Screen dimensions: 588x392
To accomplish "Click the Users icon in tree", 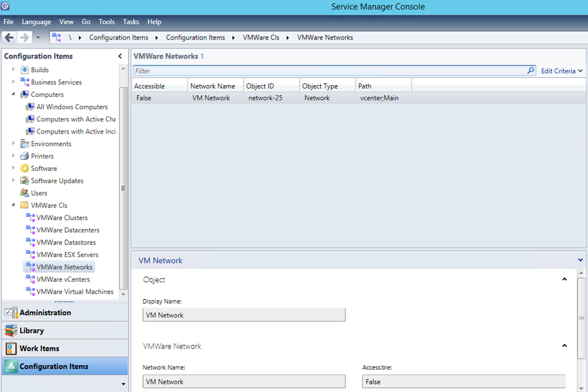I will pyautogui.click(x=25, y=193).
